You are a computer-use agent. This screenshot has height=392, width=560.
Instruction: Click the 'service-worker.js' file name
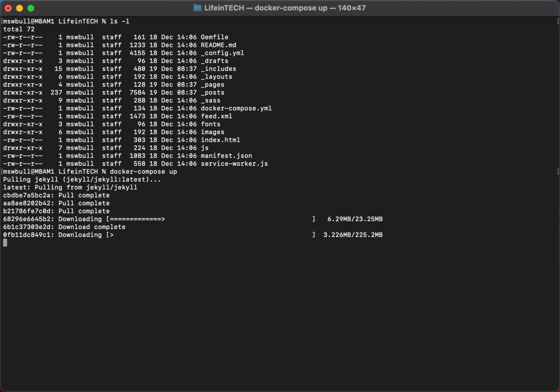point(234,164)
